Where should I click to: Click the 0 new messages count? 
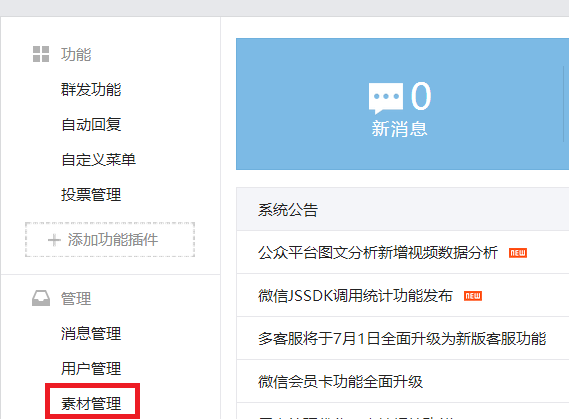(421, 96)
